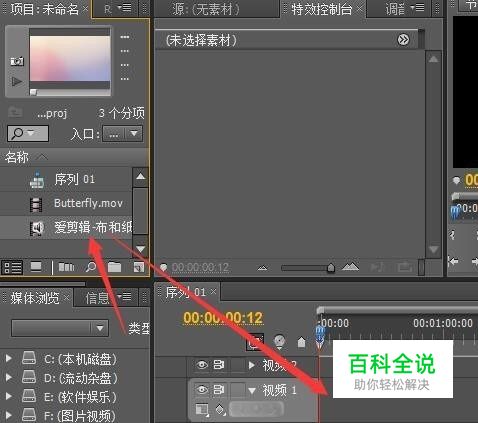Image resolution: width=478 pixels, height=423 pixels.
Task: Toggle the track lock box for 视频 2
Action: coord(238,365)
